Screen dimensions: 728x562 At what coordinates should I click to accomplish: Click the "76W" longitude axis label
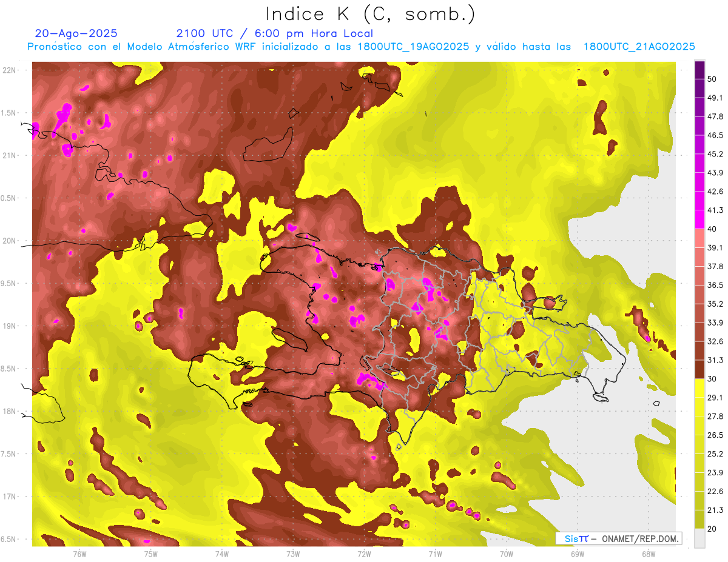pyautogui.click(x=79, y=553)
